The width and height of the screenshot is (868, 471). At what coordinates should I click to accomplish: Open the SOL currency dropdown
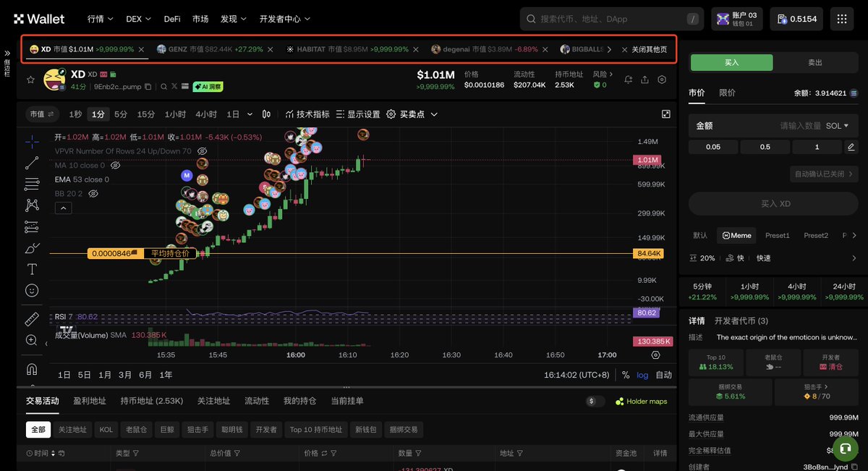(838, 126)
